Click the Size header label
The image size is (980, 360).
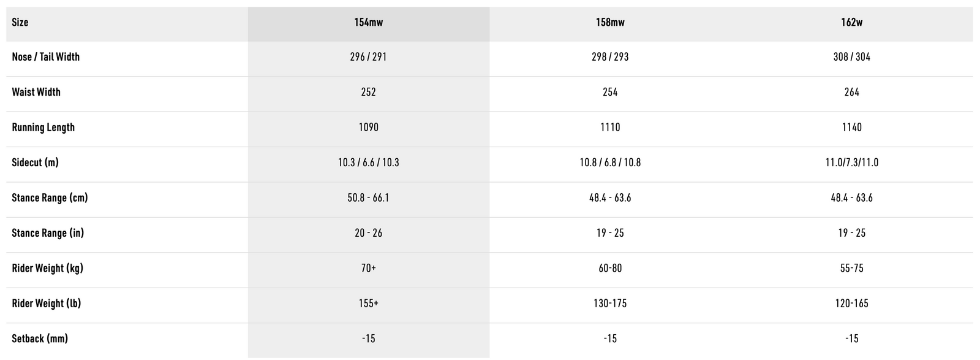20,23
